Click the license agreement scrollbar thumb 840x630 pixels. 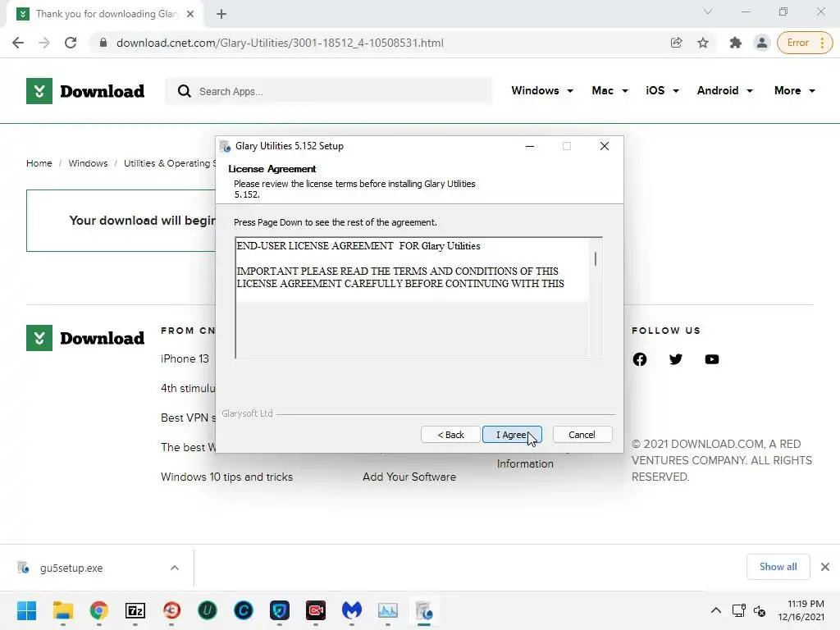596,258
